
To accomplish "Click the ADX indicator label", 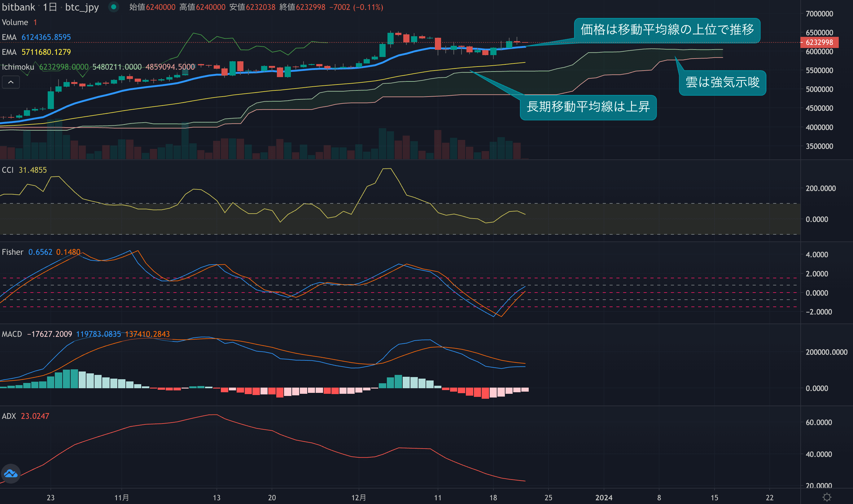I will pos(9,416).
